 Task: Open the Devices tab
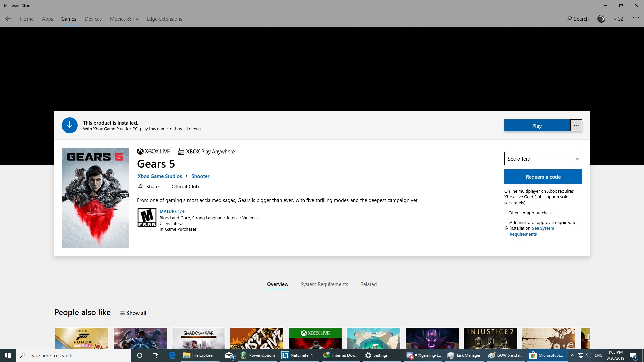point(93,19)
